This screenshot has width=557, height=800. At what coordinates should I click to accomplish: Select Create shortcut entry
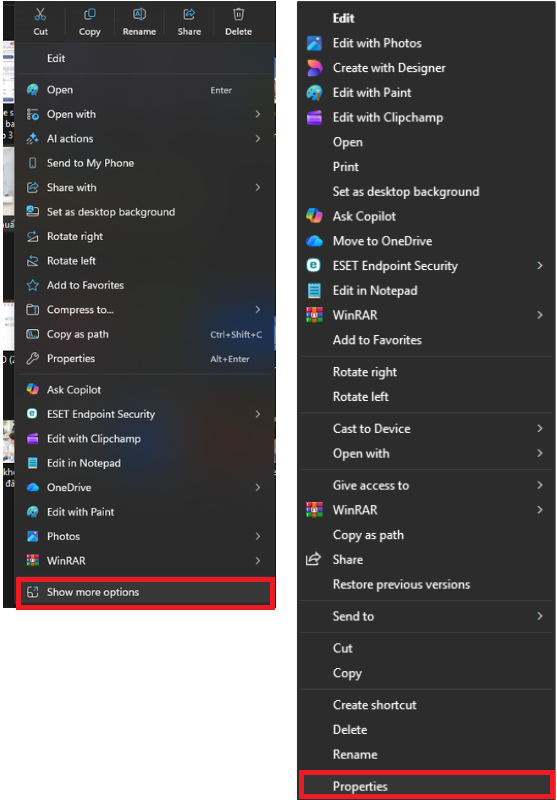374,705
